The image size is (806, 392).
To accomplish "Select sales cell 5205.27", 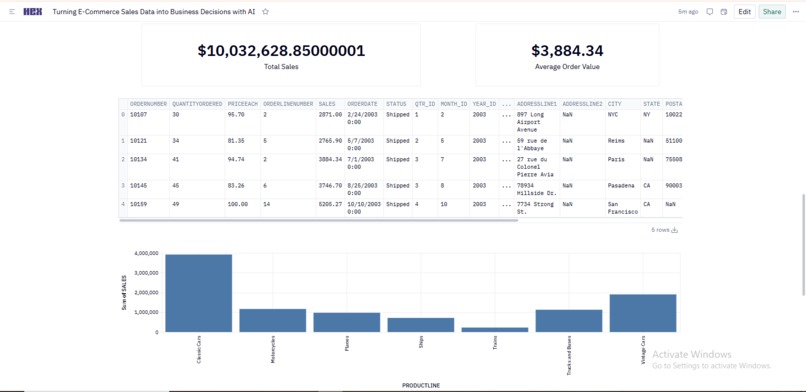I will [330, 208].
